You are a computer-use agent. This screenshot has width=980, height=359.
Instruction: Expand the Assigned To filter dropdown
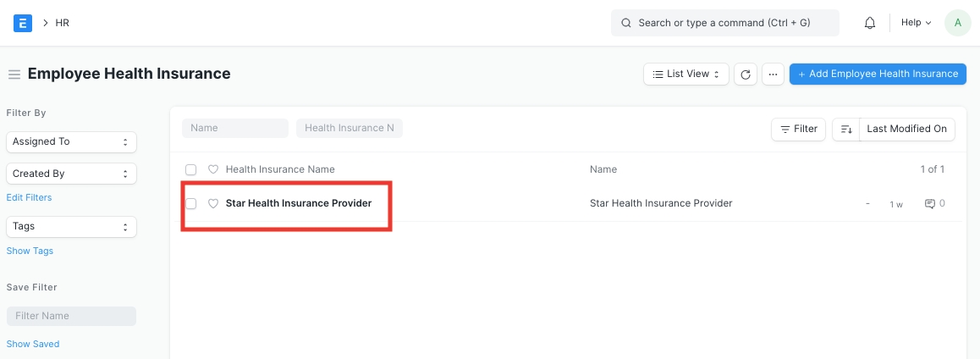(71, 141)
